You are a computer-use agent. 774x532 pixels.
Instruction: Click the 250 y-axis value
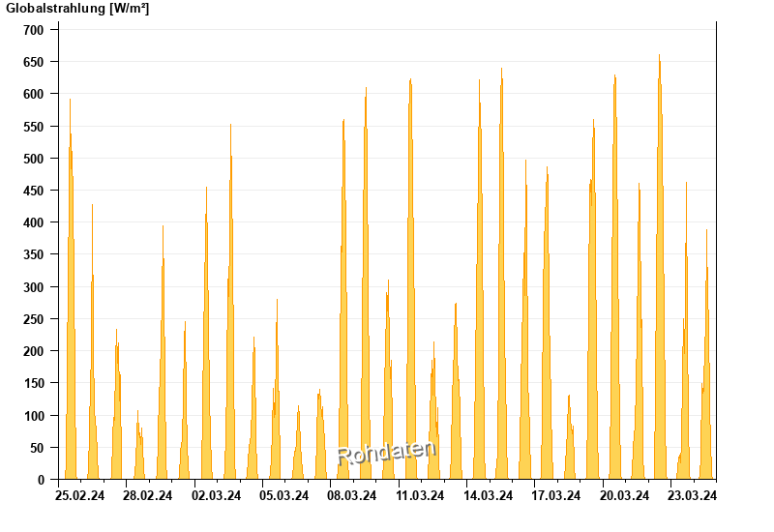34,319
